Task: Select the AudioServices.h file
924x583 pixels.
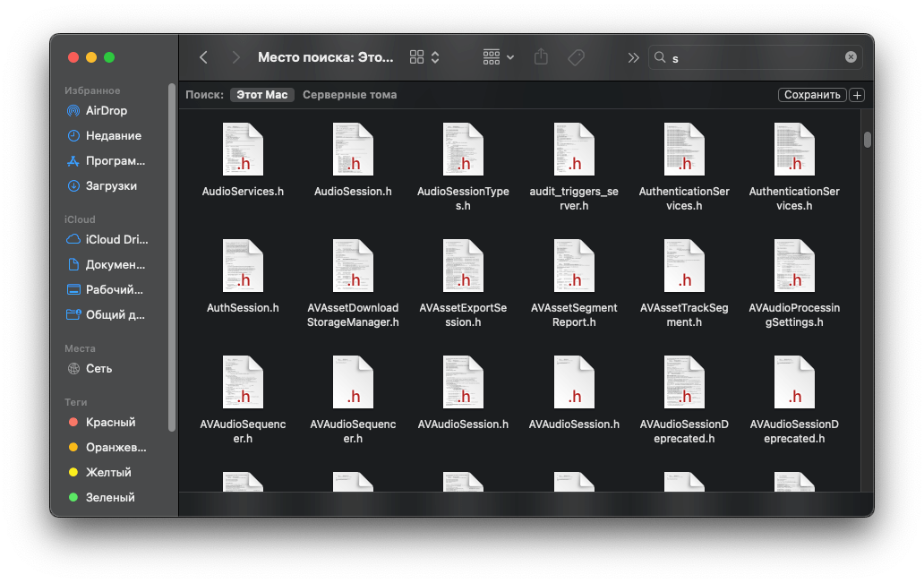Action: pyautogui.click(x=243, y=159)
